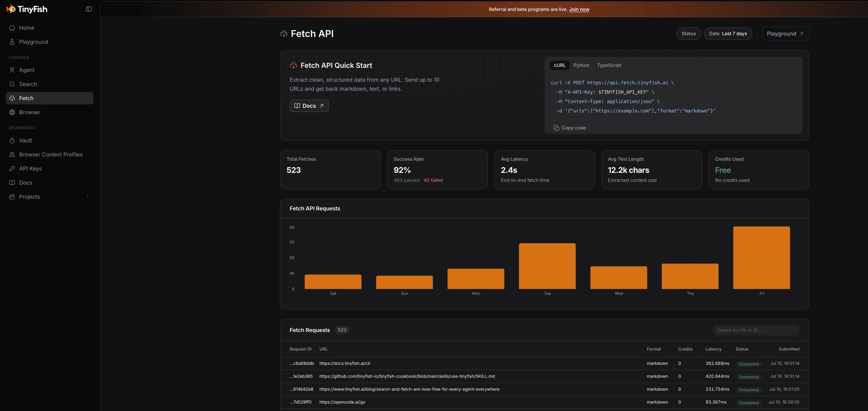
Task: Click the cloud icon beside the Fetch API heading
Action: coord(284,34)
